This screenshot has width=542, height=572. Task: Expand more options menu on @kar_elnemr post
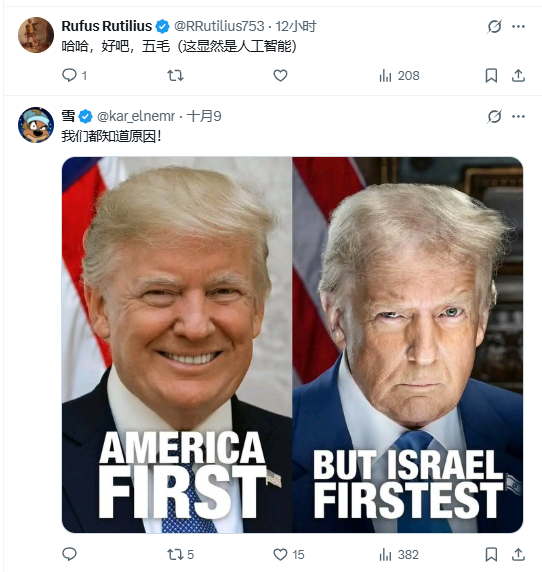click(x=518, y=116)
